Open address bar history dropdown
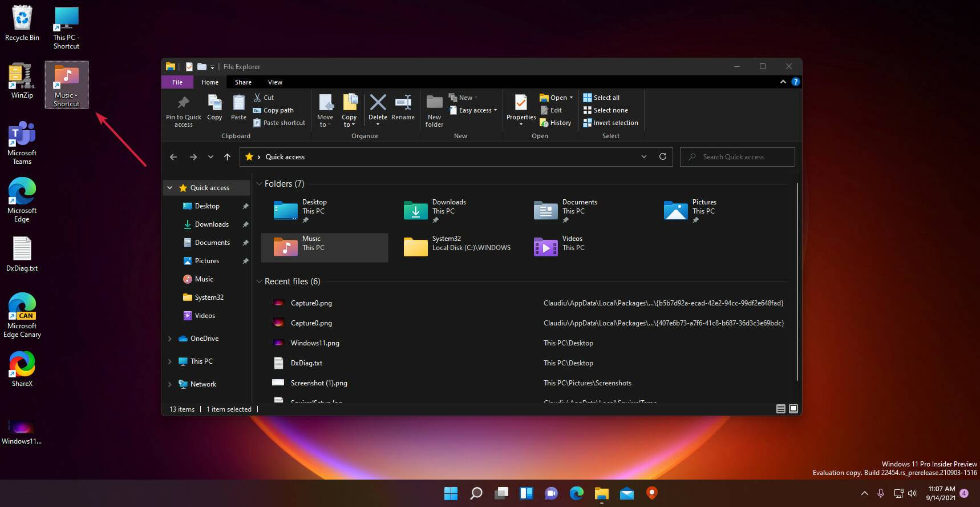Viewport: 980px width, 507px height. [643, 156]
